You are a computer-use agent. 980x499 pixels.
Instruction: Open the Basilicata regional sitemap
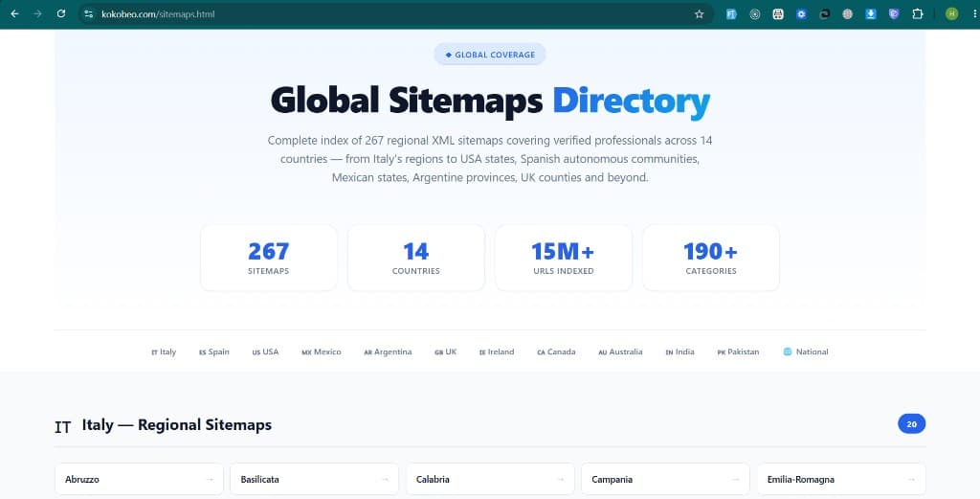pos(314,480)
